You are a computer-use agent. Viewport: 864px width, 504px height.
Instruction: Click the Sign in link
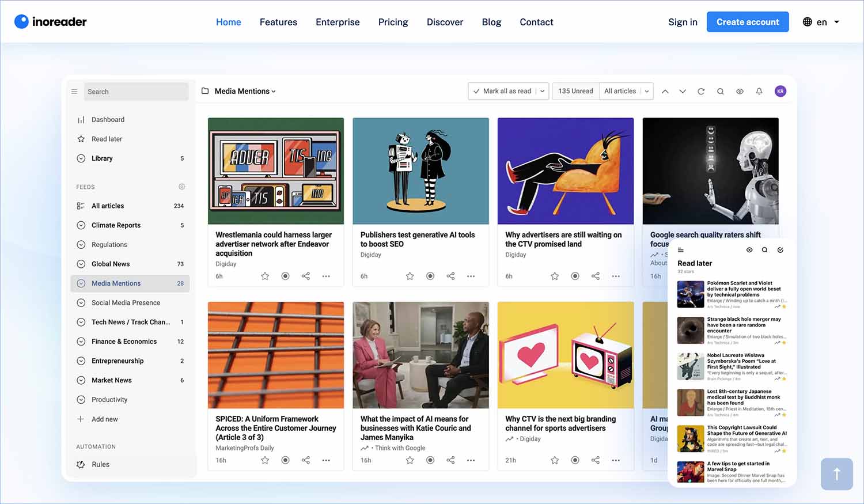click(683, 22)
